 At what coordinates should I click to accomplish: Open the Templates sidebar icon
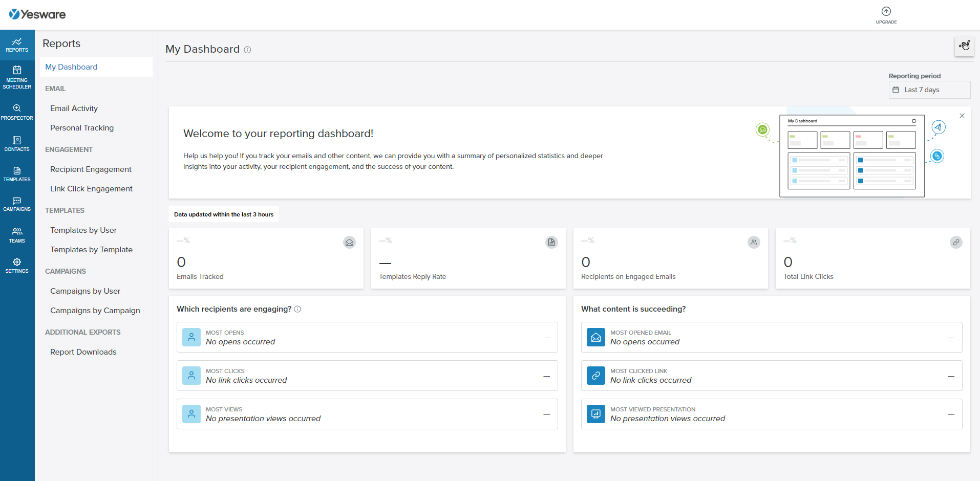[x=17, y=174]
